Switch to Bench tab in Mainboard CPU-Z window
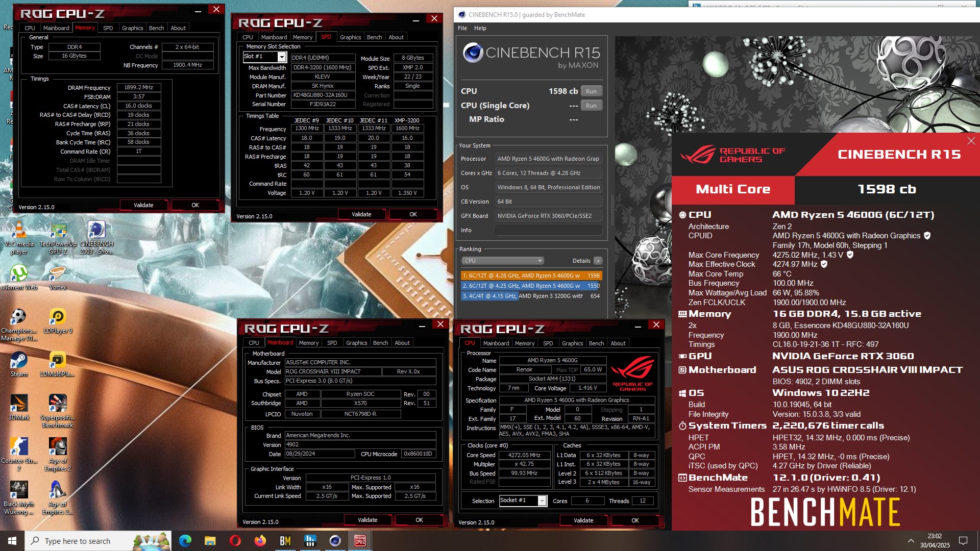Viewport: 980px width, 551px height. tap(380, 343)
